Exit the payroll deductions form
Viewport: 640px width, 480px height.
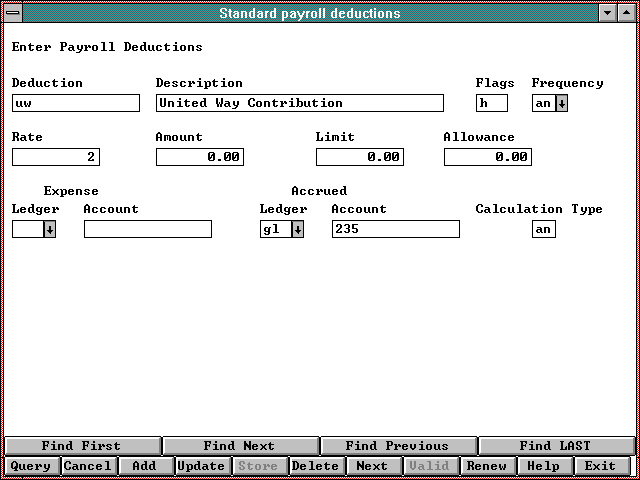(x=600, y=466)
